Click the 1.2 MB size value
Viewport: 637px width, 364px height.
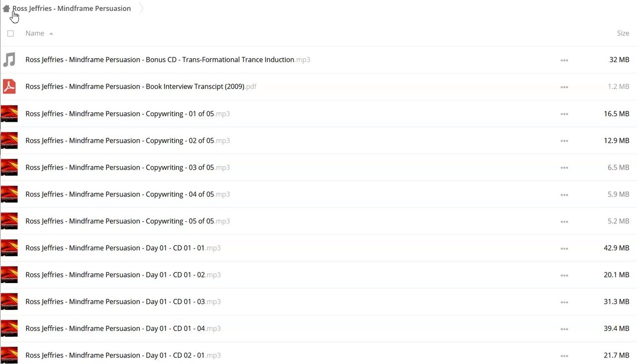(x=619, y=87)
